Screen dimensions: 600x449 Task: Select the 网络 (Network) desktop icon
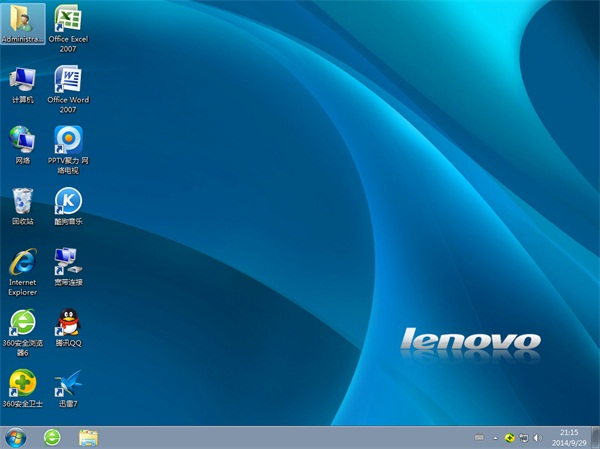(x=22, y=140)
